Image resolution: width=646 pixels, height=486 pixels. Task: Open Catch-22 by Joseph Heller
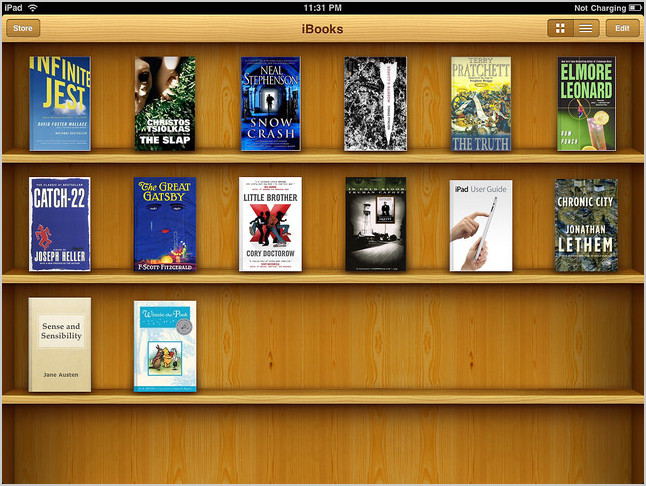60,224
